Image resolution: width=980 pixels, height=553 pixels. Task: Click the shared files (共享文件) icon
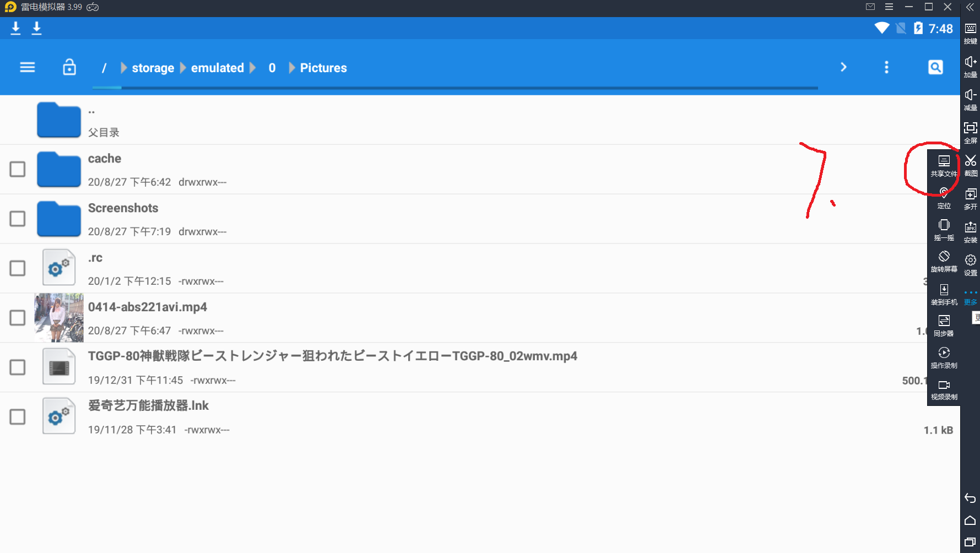point(944,165)
